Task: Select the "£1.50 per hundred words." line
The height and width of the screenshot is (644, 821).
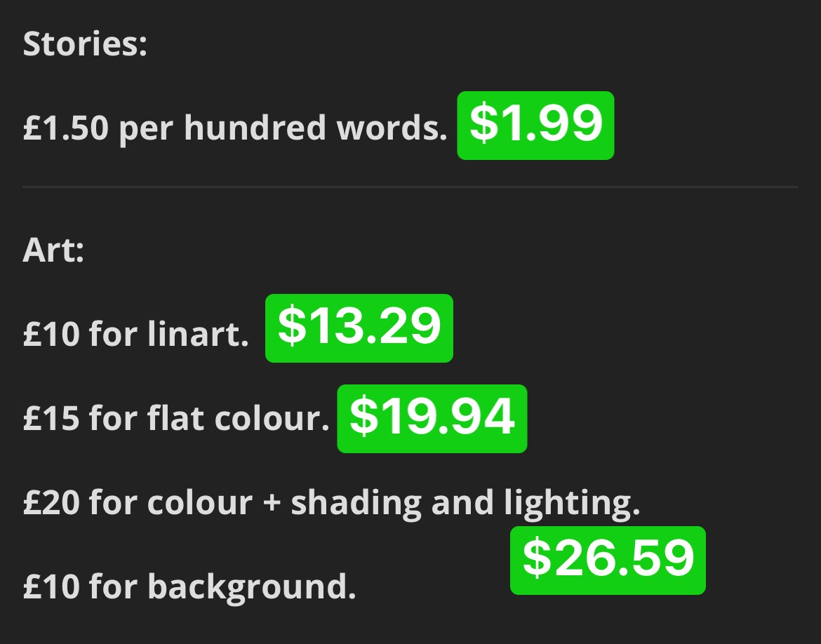Action: point(234,129)
